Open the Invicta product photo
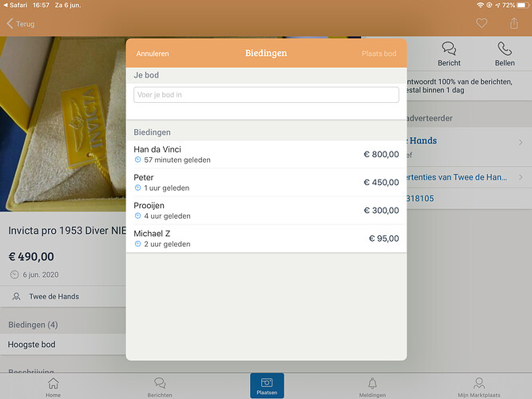 tap(63, 124)
